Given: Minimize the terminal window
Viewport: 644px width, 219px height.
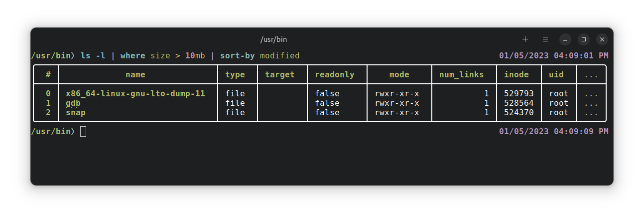Looking at the screenshot, I should point(565,39).
